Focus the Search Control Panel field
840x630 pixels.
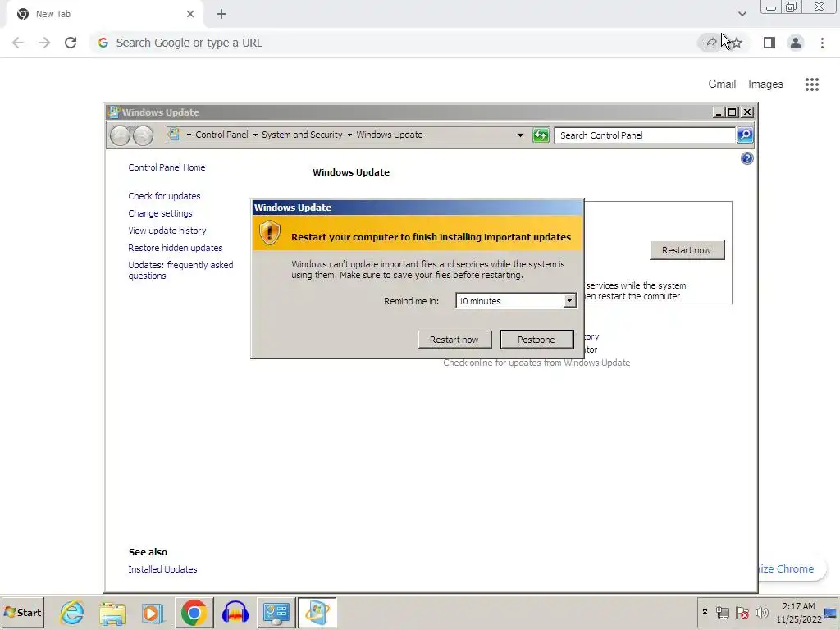pos(645,135)
